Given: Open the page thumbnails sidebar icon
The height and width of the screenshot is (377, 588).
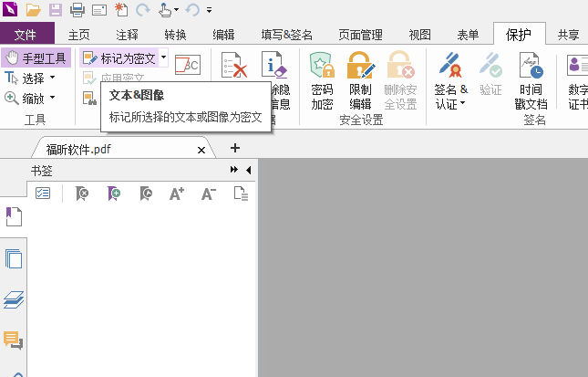Looking at the screenshot, I should 14,258.
